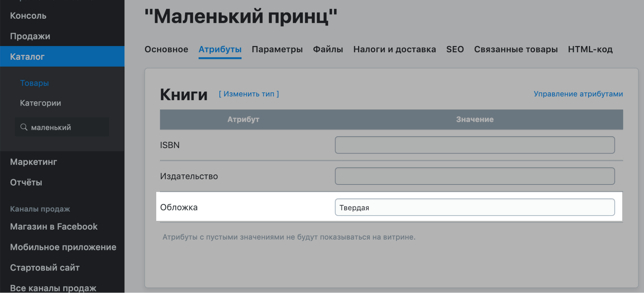Open Мобильное приложение sales channel
The height and width of the screenshot is (293, 644).
click(x=63, y=247)
